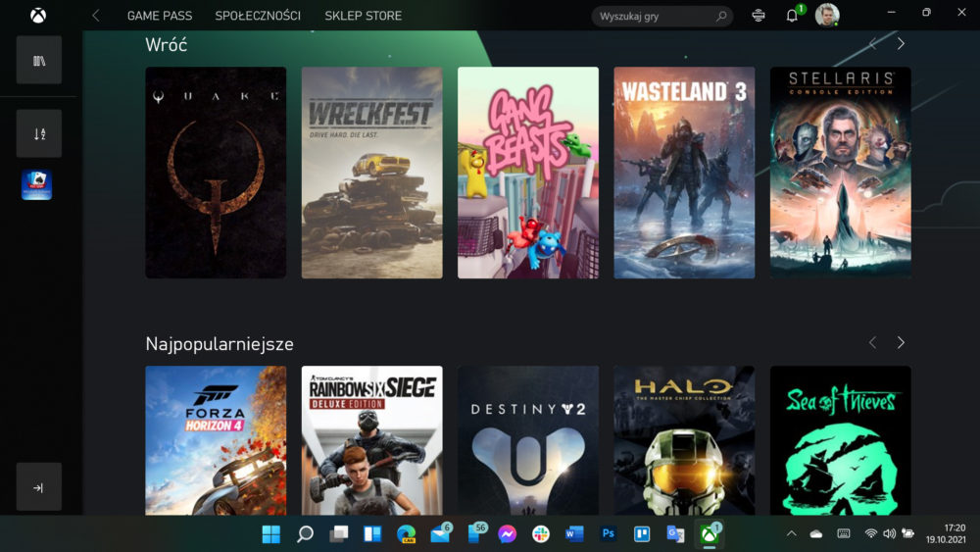Click the Xbox logo icon
980x552 pixels.
click(38, 15)
